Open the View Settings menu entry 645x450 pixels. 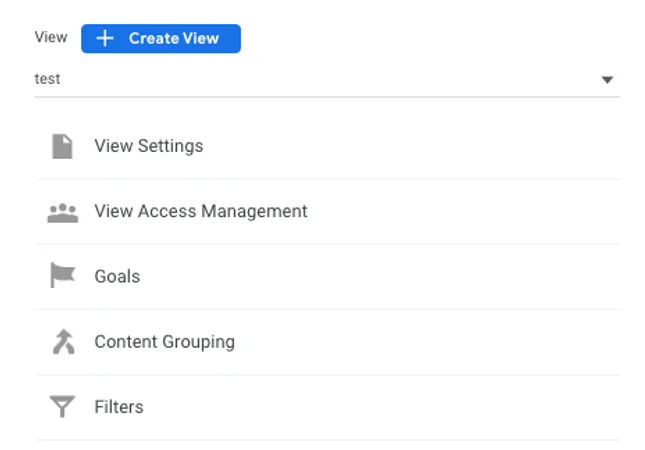click(x=328, y=146)
